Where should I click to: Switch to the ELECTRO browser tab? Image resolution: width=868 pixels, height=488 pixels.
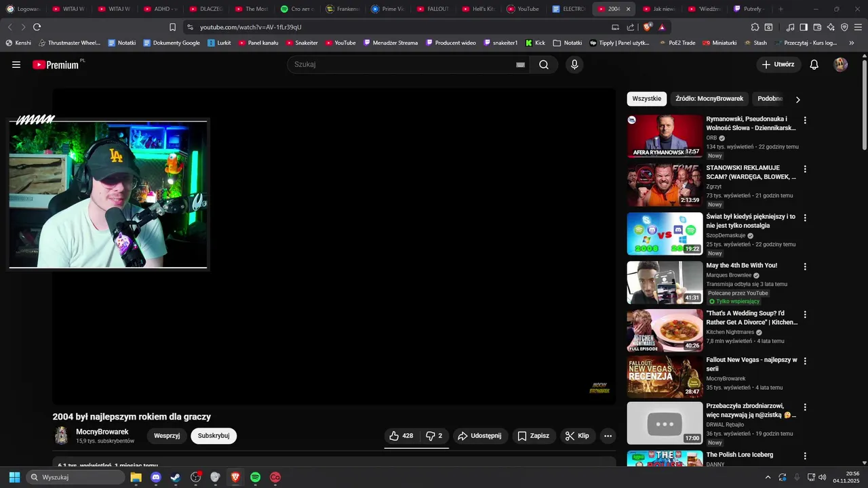(569, 9)
